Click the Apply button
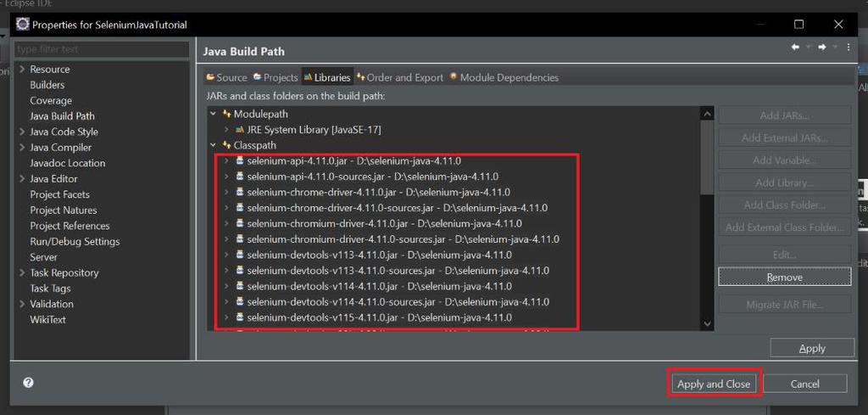Viewport: 868px width, 415px height. tap(812, 348)
